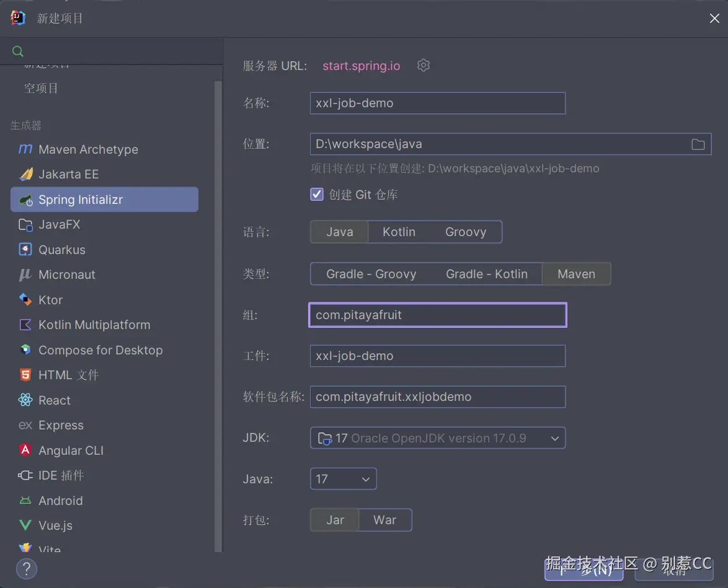
Task: Click the Spring Initializr leaf icon
Action: (25, 200)
